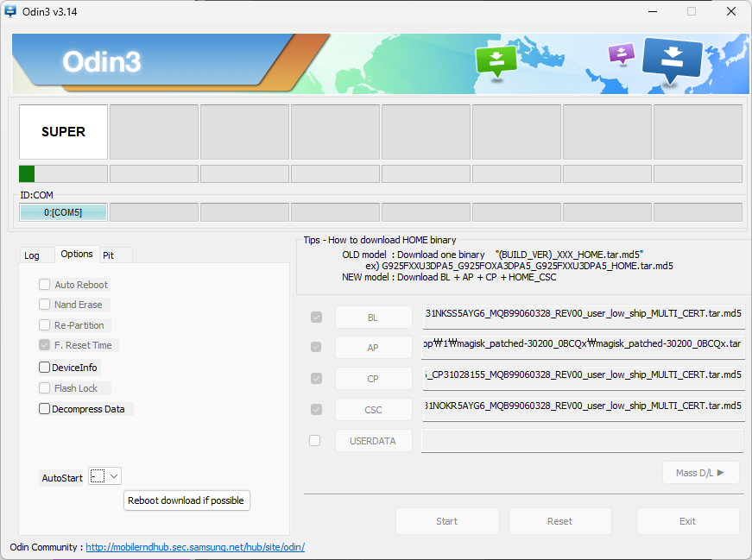Viewport: 752px width, 560px height.
Task: Toggle the Nand Erase checkbox
Action: (45, 305)
